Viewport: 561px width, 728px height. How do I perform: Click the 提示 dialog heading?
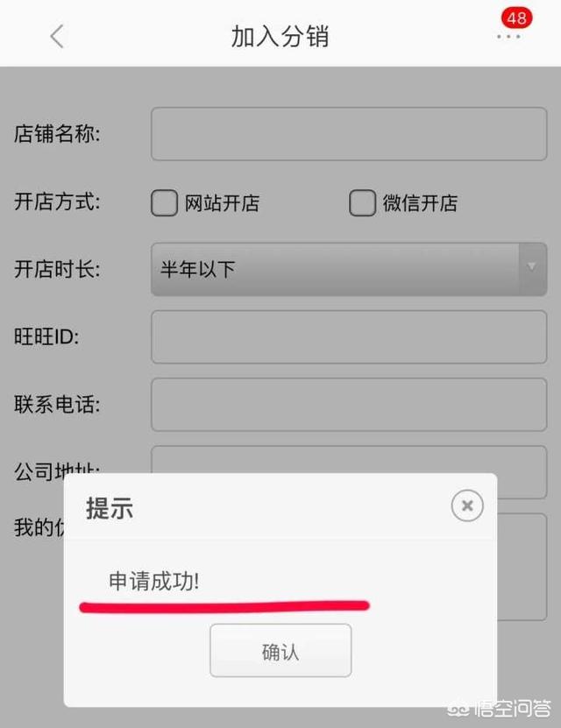(110, 507)
